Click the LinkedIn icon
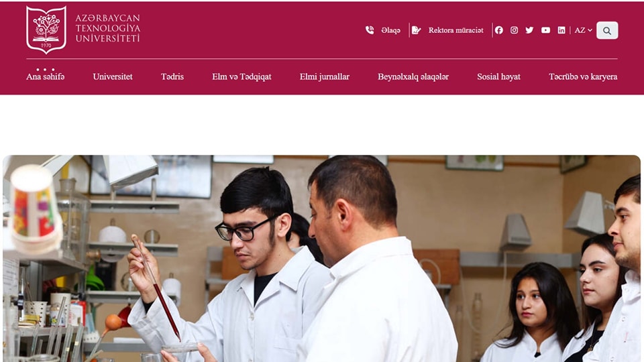The height and width of the screenshot is (362, 644). [561, 30]
